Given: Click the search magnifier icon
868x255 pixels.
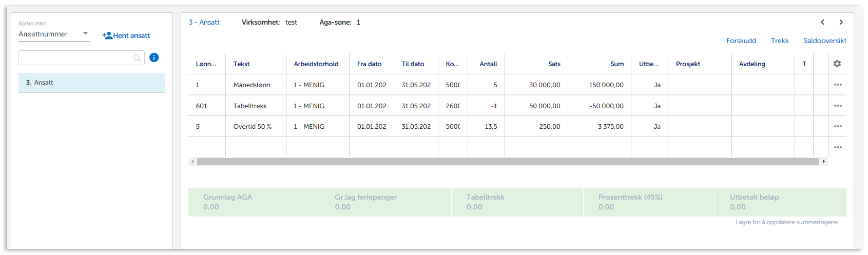Looking at the screenshot, I should [137, 58].
